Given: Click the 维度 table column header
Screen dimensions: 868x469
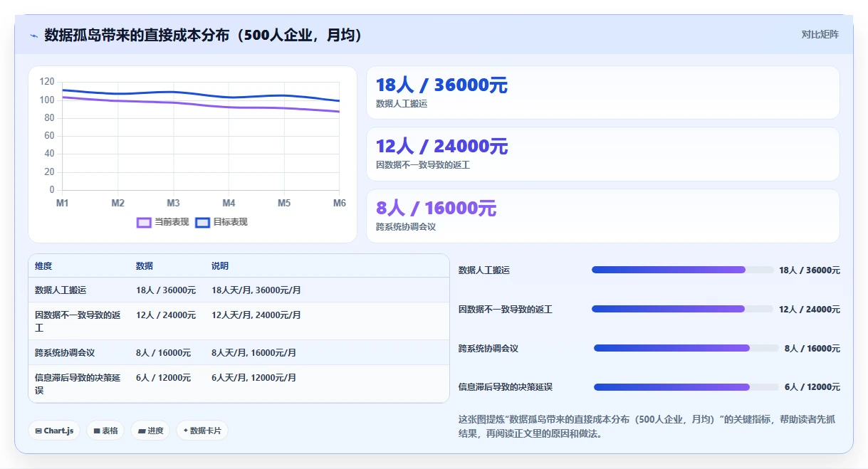Looking at the screenshot, I should pyautogui.click(x=43, y=266).
